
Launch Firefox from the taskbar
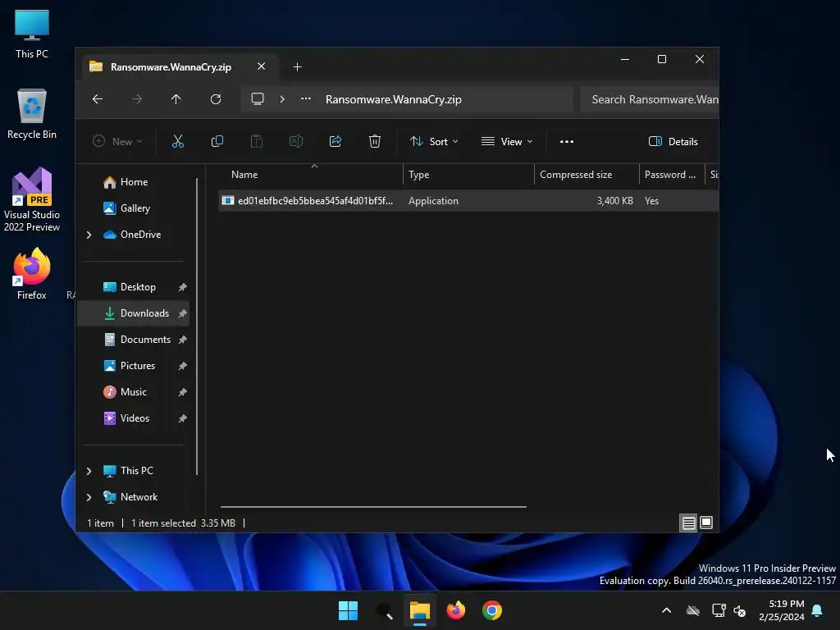[x=456, y=610]
